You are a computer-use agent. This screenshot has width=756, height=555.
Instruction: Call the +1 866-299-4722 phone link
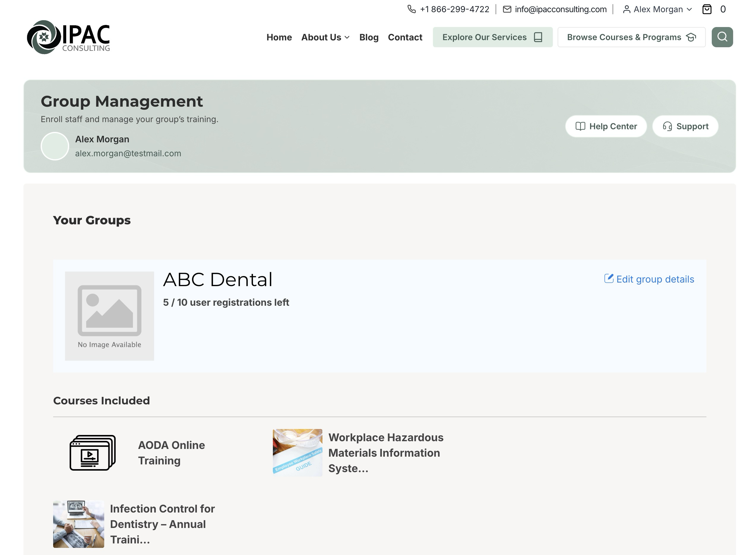(x=454, y=10)
